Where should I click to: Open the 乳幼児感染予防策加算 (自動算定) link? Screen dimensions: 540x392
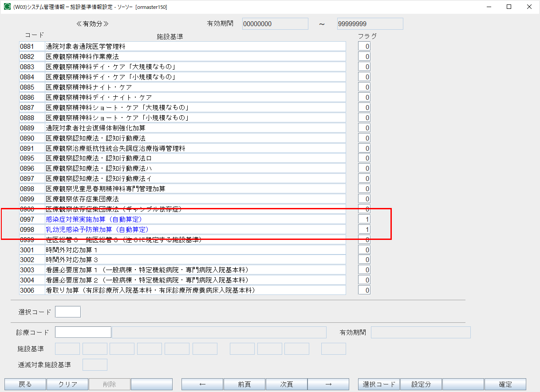96,229
